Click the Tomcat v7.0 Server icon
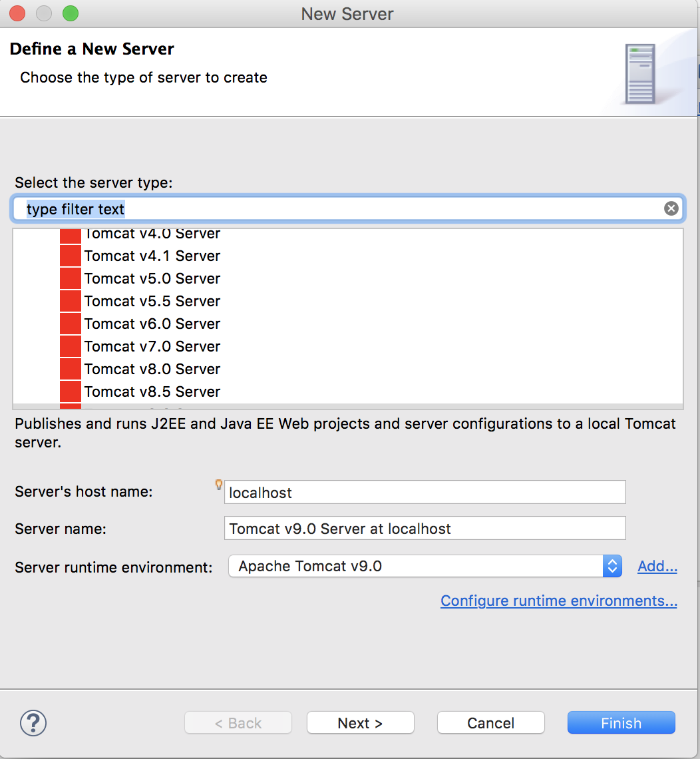 pos(70,346)
